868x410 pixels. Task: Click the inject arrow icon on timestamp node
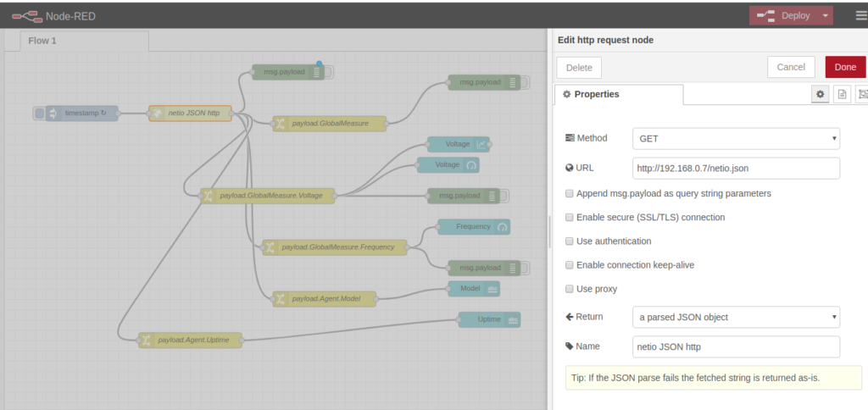53,114
